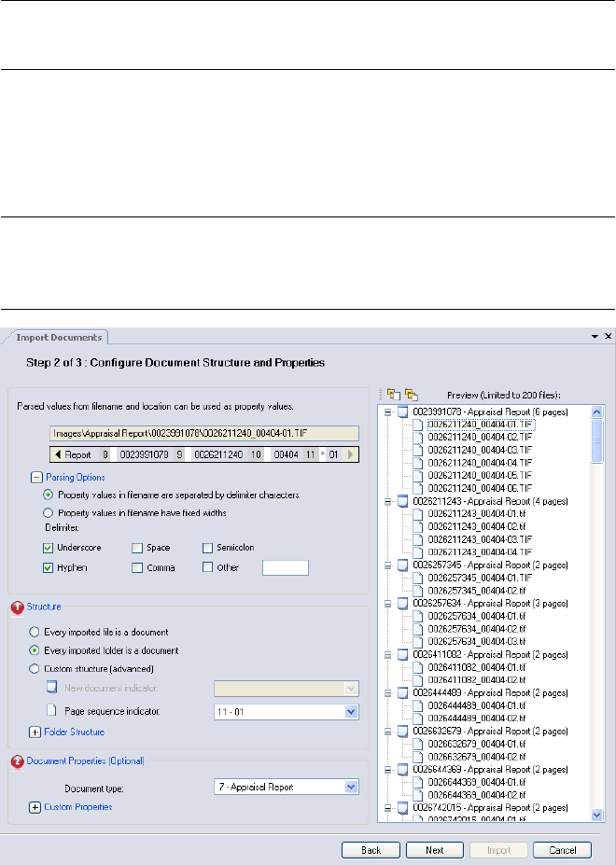Expand the Folder Structure section
Viewport: 616px width, 865px height.
click(x=36, y=732)
